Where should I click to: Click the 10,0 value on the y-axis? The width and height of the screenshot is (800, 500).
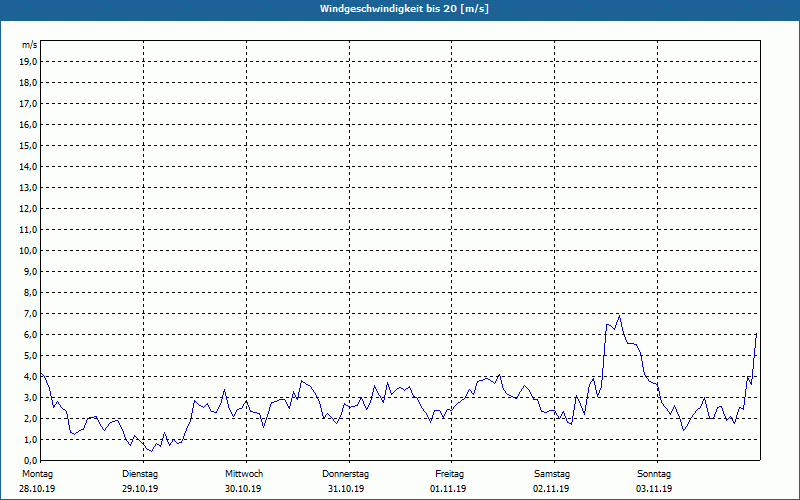tap(29, 250)
